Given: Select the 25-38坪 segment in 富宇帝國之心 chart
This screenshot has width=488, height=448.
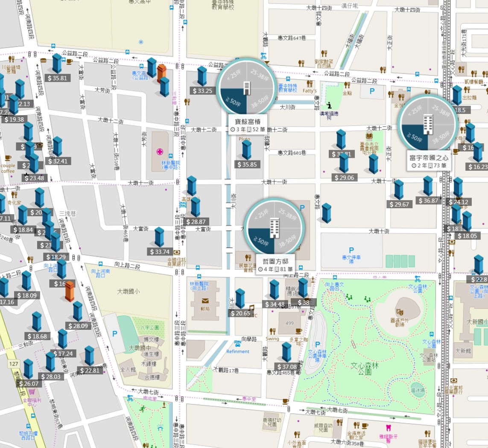Looking at the screenshot, I should (x=441, y=111).
